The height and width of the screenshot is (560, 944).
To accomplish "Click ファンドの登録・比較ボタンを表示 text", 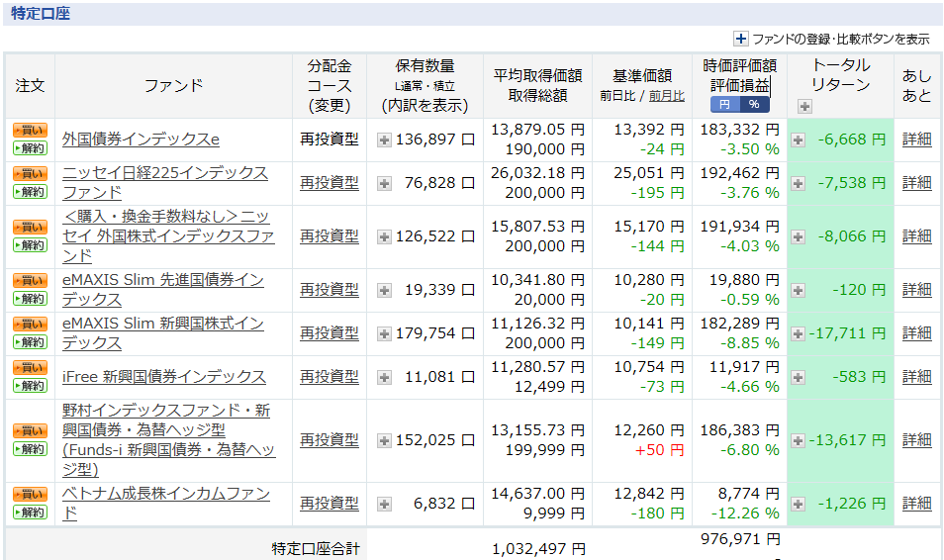I will tap(841, 40).
